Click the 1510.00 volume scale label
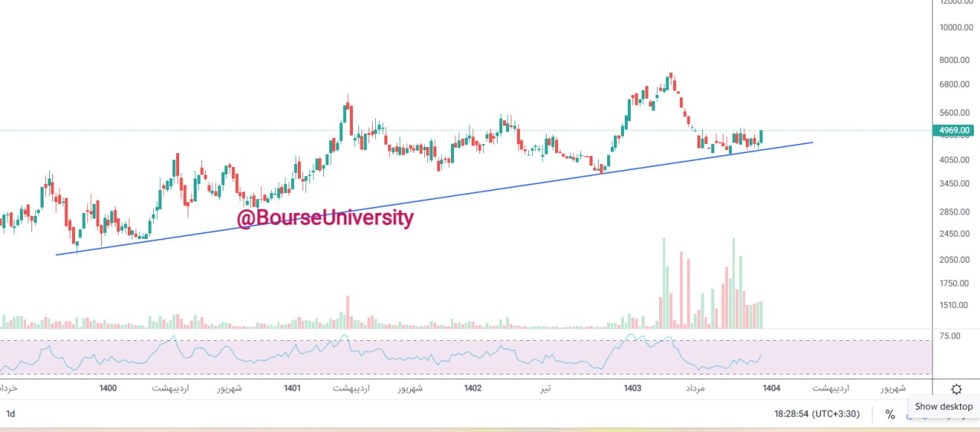980x432 pixels. click(955, 306)
